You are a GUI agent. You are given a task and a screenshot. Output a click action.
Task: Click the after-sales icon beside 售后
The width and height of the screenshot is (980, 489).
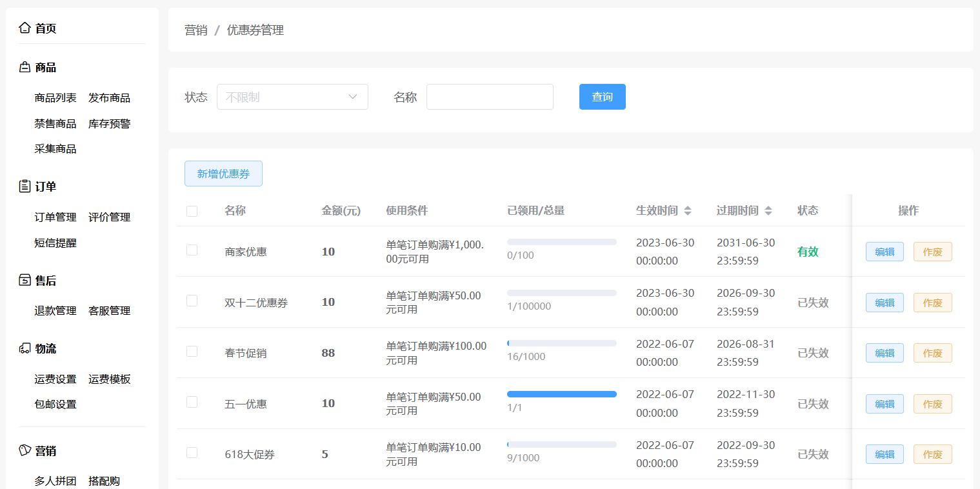coord(25,281)
